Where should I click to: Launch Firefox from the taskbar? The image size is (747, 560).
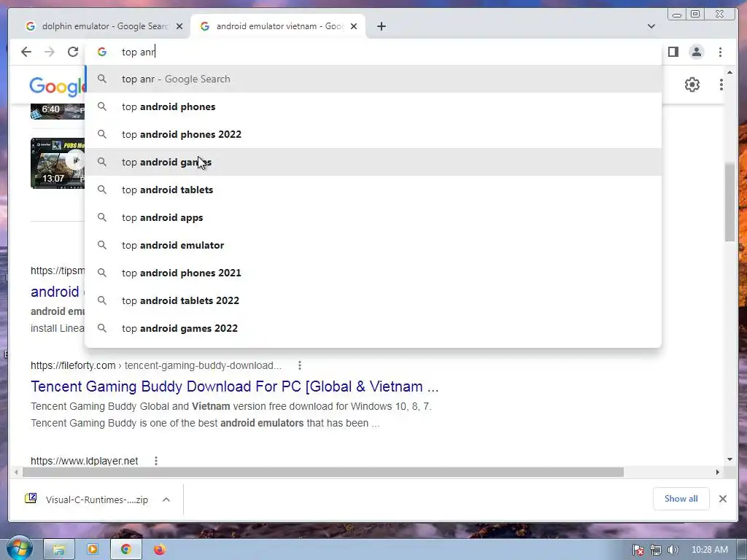pyautogui.click(x=160, y=550)
